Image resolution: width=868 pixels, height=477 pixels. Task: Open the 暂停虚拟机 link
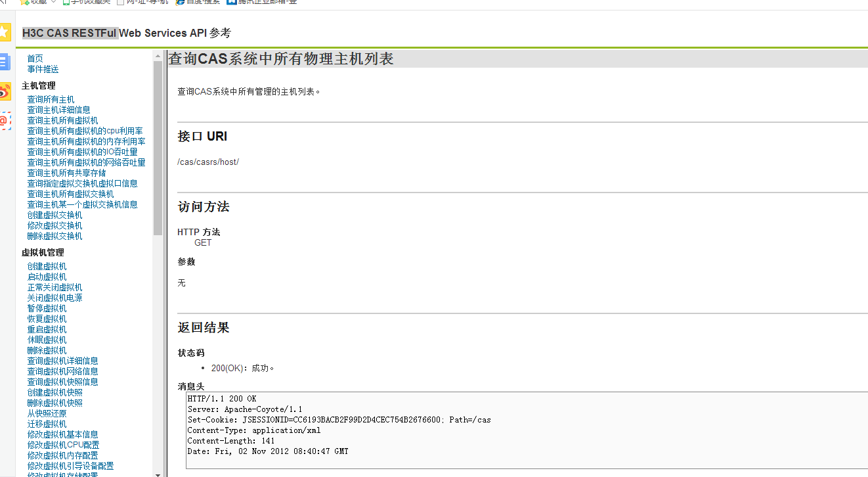(47, 308)
